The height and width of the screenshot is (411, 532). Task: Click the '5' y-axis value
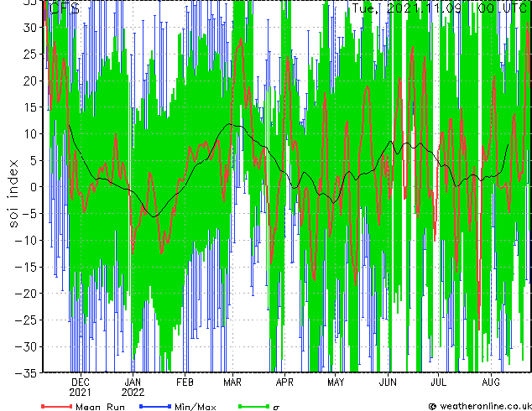(34, 160)
